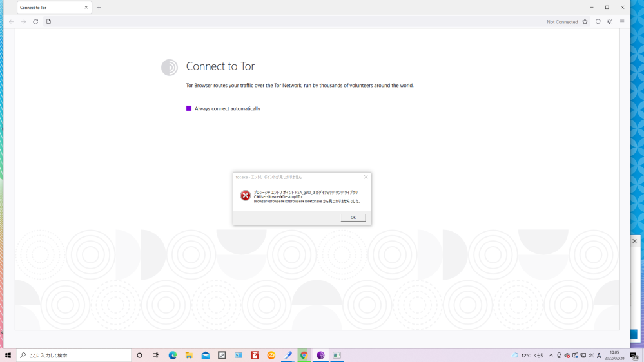Click the red error icon in dialog
This screenshot has height=362, width=644.
tap(245, 195)
